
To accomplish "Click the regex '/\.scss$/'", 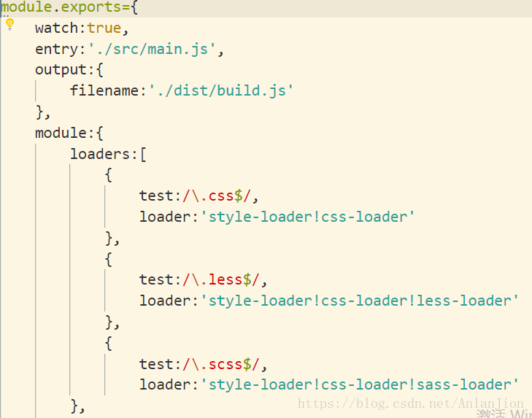I will pos(221,365).
